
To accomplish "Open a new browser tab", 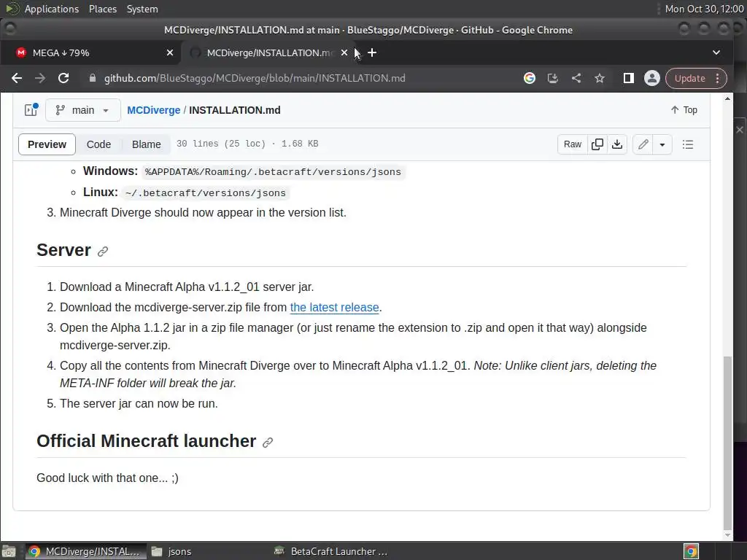I will (372, 52).
